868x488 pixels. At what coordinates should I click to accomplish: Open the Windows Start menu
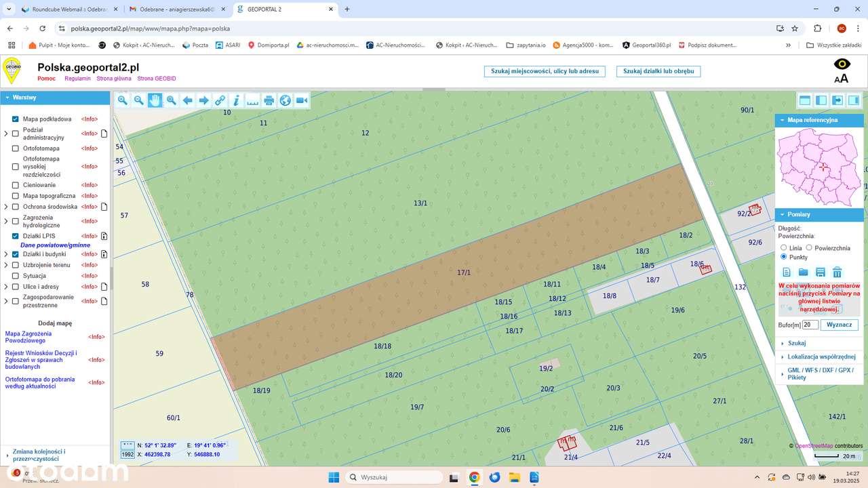click(334, 477)
